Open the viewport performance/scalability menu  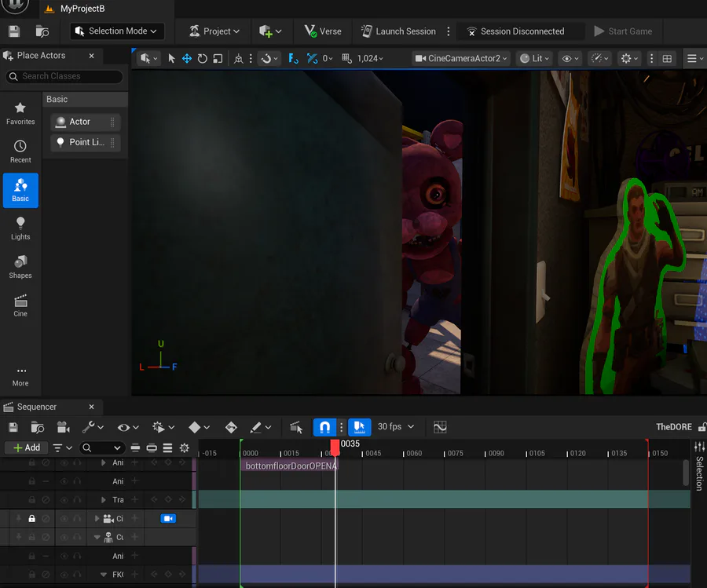pyautogui.click(x=599, y=59)
